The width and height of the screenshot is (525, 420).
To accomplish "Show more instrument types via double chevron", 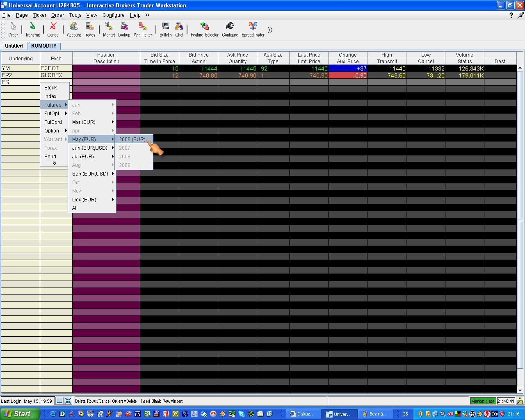I will pyautogui.click(x=55, y=163).
